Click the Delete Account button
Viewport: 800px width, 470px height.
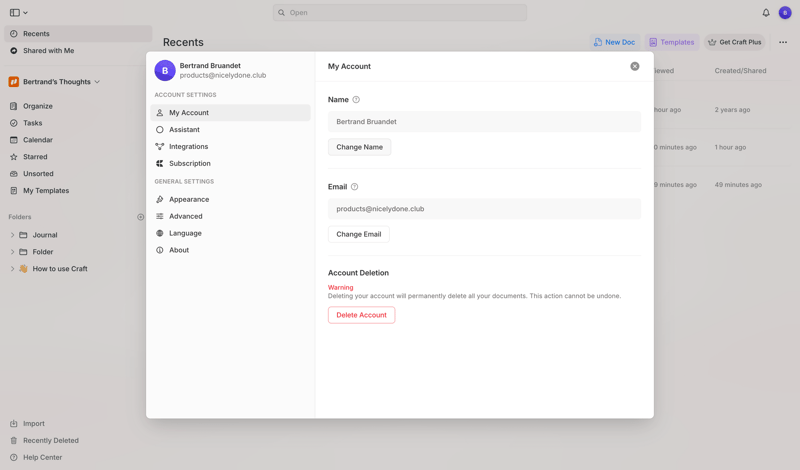click(361, 315)
